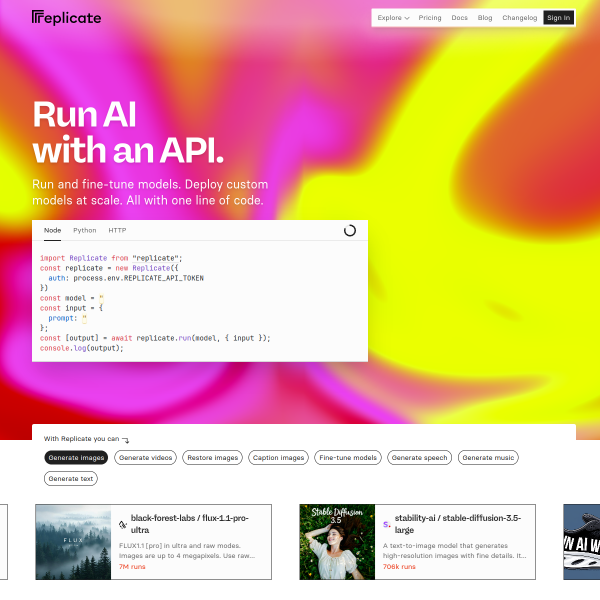Go to the Blog
Screen dimensions: 600x600
click(x=485, y=18)
